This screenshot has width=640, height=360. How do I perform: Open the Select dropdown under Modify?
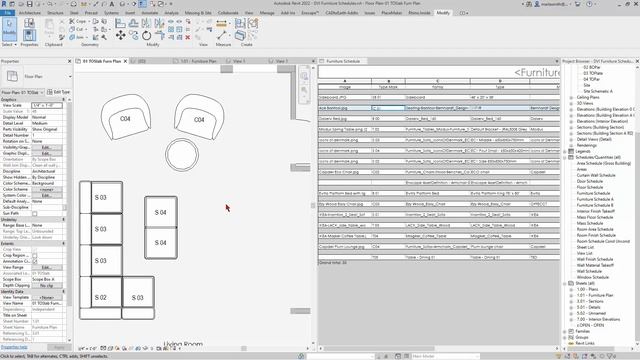click(9, 44)
